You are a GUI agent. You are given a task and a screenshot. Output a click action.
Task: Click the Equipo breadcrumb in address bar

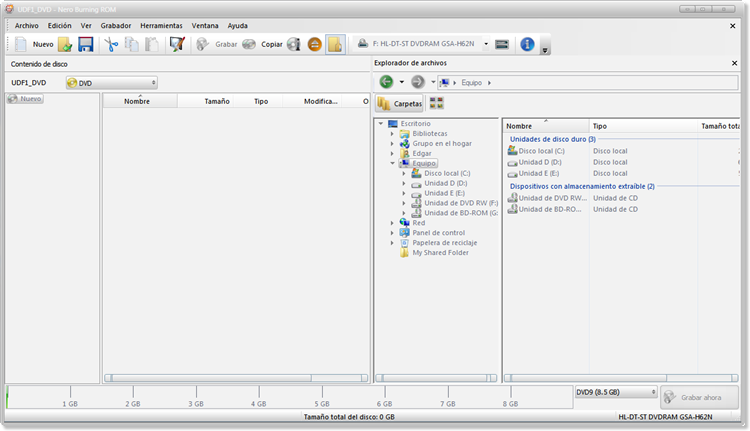point(471,83)
